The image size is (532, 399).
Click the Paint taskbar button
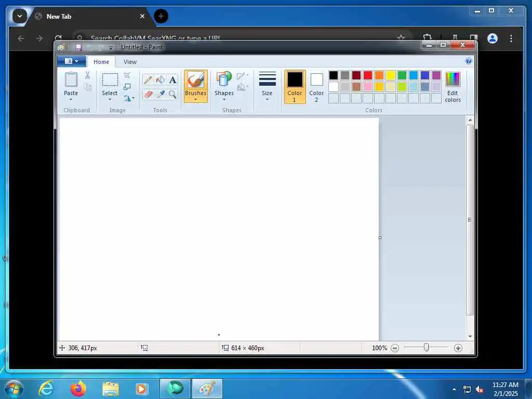click(207, 389)
